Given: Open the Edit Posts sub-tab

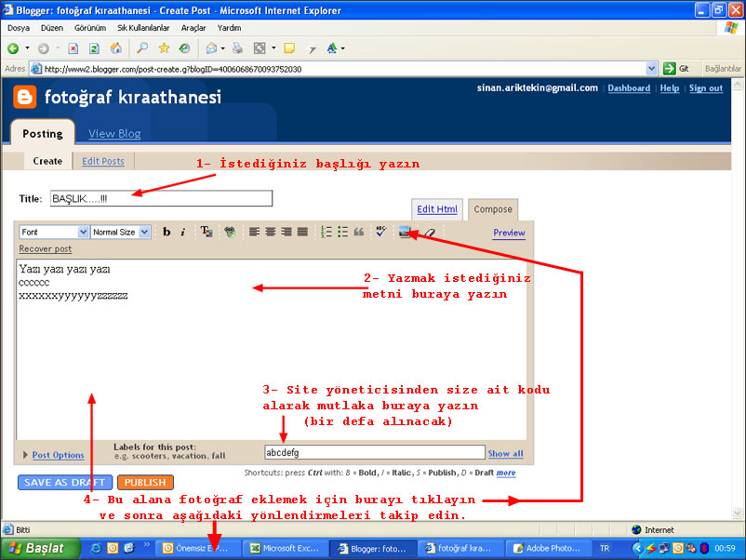Looking at the screenshot, I should coord(102,161).
